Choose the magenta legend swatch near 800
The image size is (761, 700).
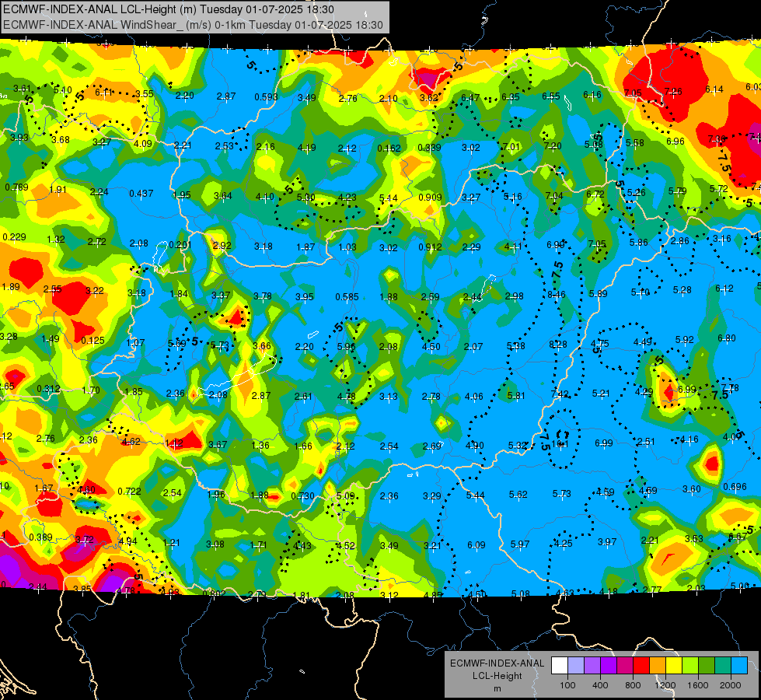(x=625, y=666)
